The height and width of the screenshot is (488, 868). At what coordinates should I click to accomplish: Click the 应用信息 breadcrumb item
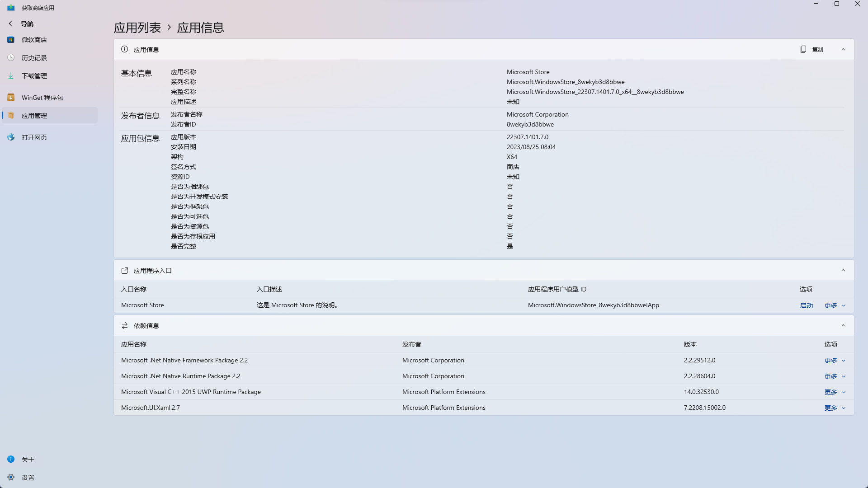[x=201, y=28]
